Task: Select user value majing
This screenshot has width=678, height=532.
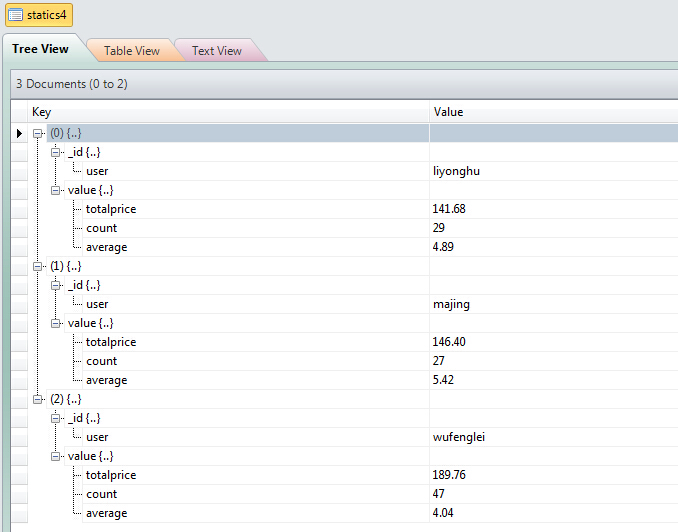Action: click(x=451, y=304)
